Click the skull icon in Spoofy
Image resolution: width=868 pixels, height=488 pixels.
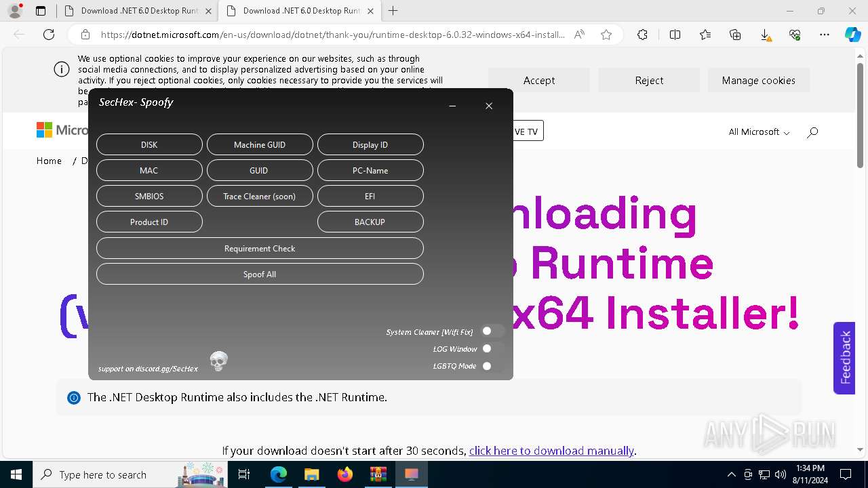(x=218, y=361)
